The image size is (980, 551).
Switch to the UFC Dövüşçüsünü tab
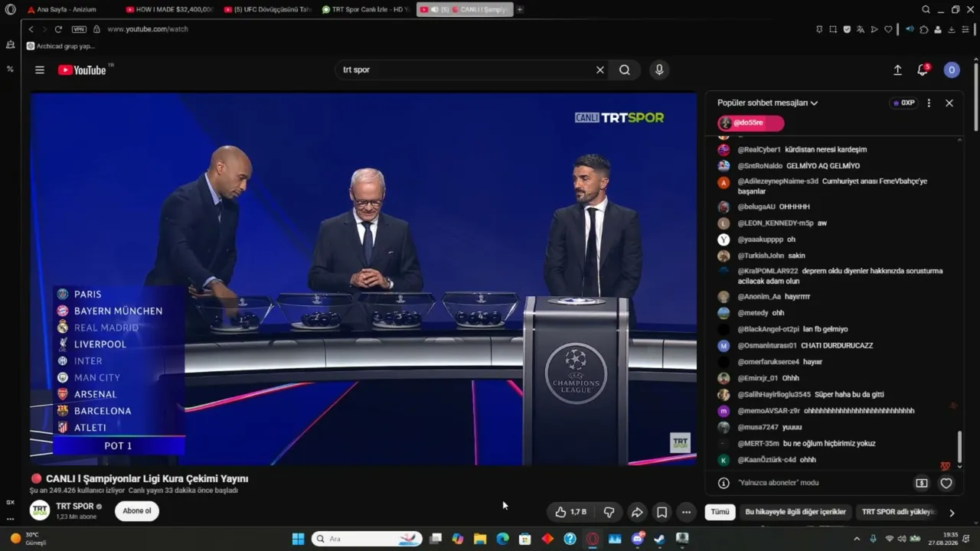pyautogui.click(x=266, y=9)
